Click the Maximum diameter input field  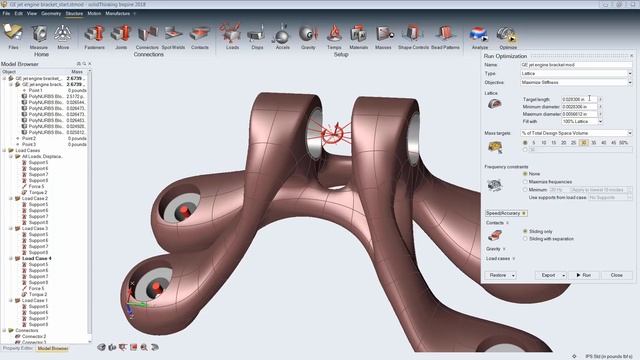(579, 114)
